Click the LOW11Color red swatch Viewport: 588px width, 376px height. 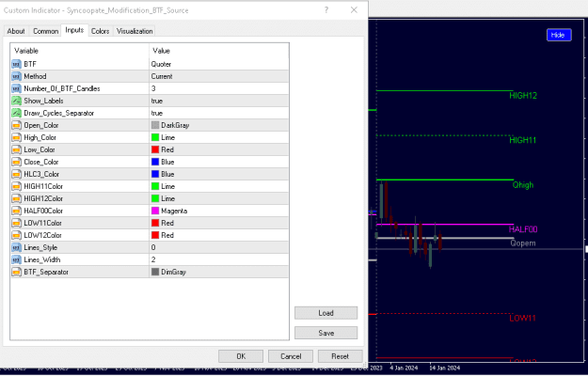coord(155,223)
